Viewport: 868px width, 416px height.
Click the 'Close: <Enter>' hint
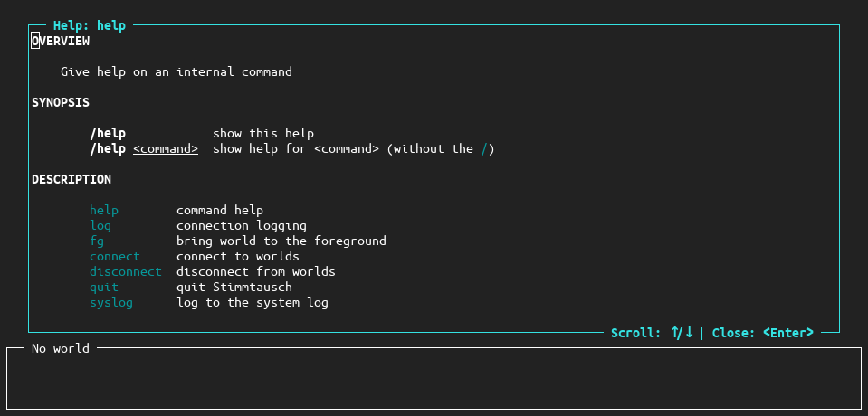coord(763,333)
